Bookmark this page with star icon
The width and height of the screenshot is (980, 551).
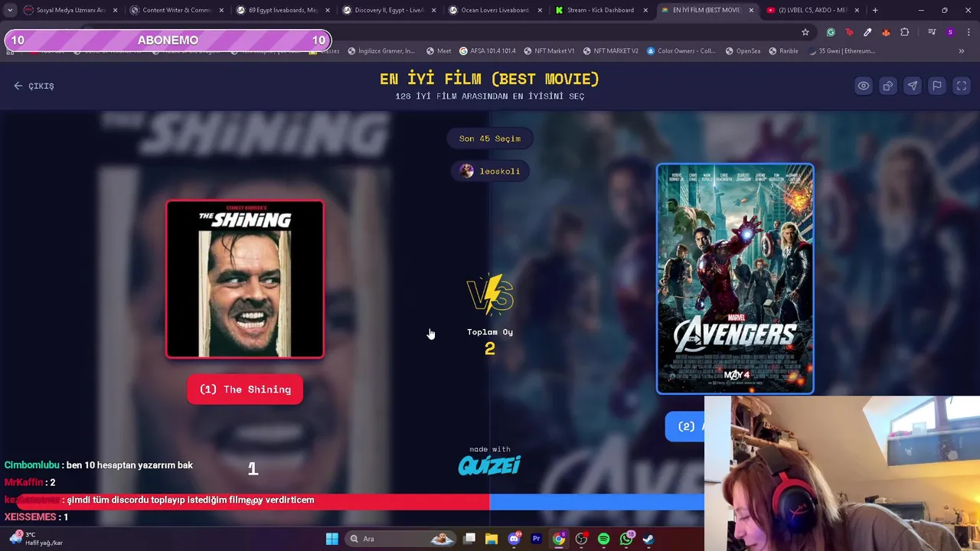[x=805, y=32]
